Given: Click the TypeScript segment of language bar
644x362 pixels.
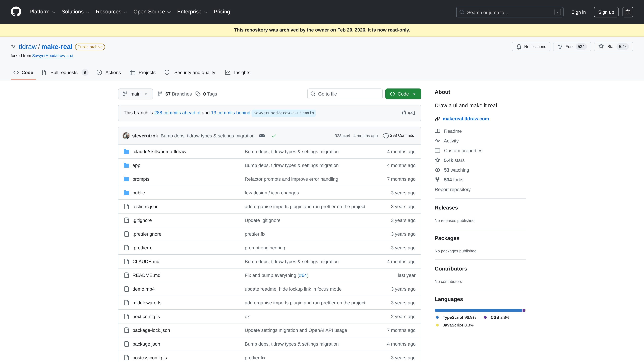Looking at the screenshot, I should click(478, 311).
